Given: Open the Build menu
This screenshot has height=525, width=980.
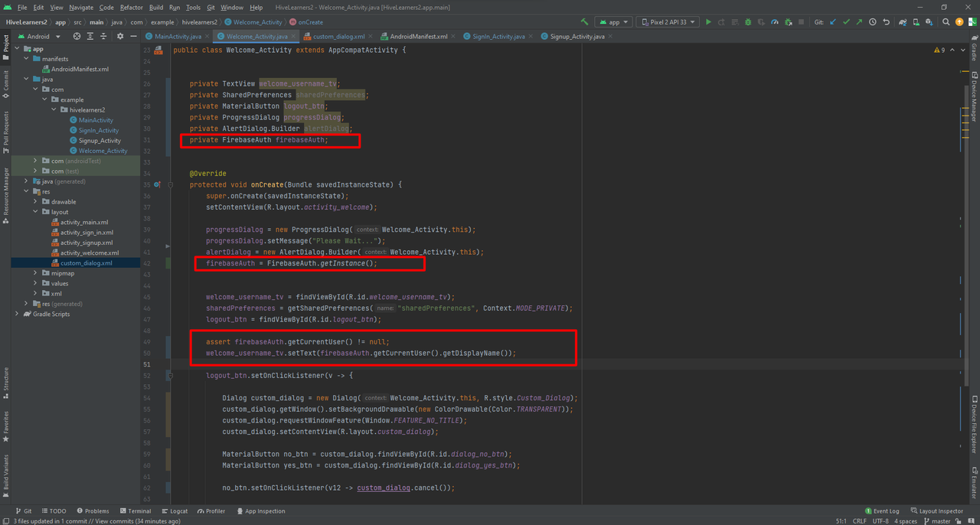Looking at the screenshot, I should 156,7.
